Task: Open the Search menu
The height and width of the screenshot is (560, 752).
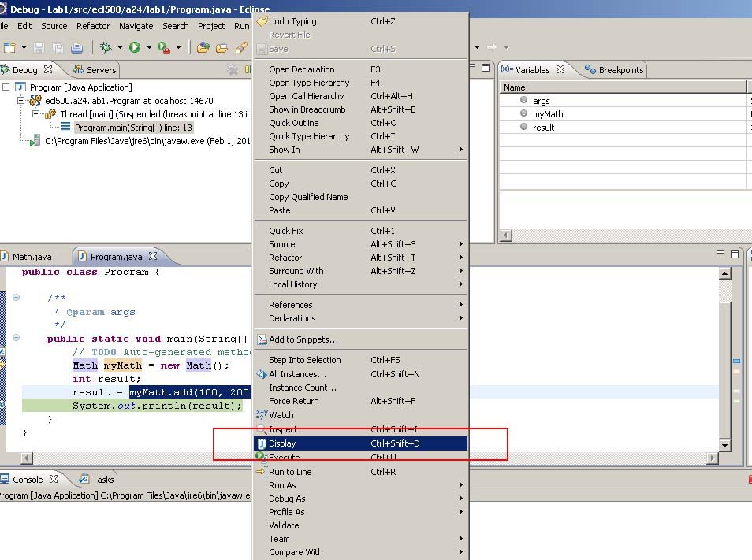Action: [x=176, y=26]
